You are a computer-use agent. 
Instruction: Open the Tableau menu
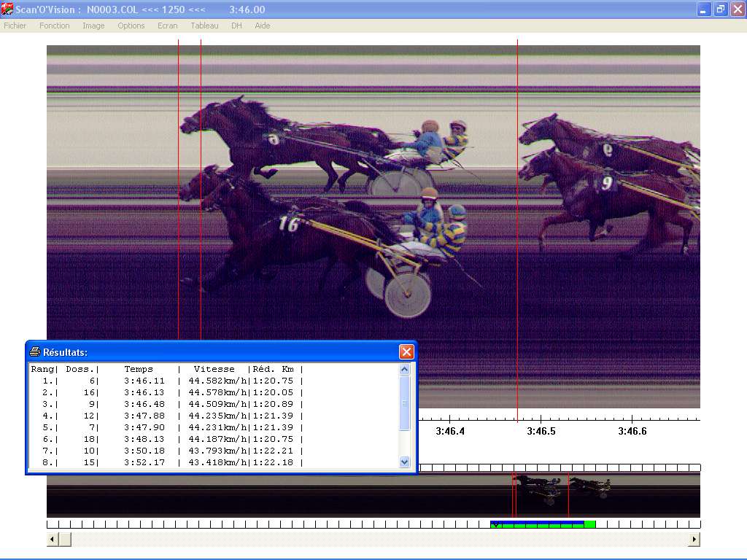(x=204, y=26)
